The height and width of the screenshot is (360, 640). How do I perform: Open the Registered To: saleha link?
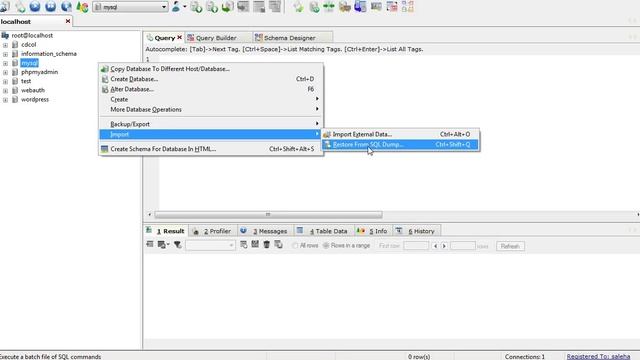(598, 356)
